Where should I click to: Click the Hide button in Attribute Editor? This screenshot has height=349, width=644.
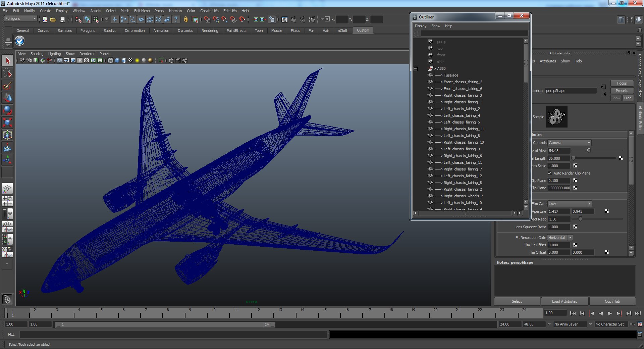pyautogui.click(x=628, y=98)
